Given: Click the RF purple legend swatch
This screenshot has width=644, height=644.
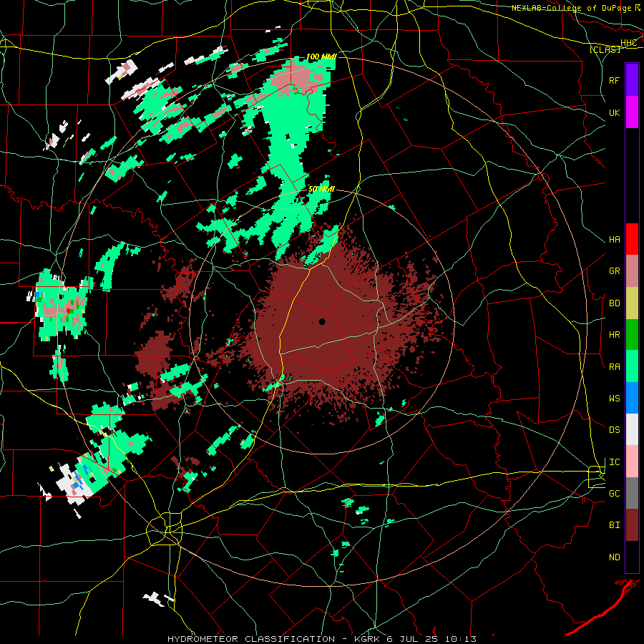Looking at the screenshot, I should click(632, 80).
